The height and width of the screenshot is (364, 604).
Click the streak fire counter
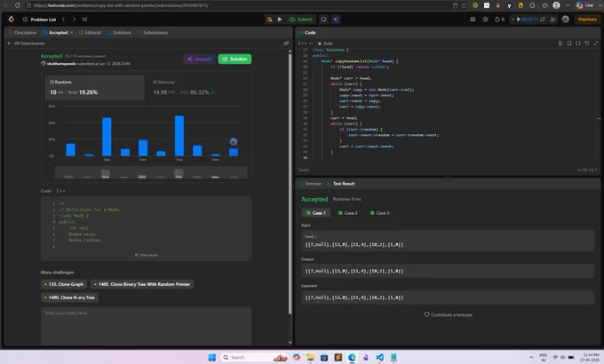499,20
